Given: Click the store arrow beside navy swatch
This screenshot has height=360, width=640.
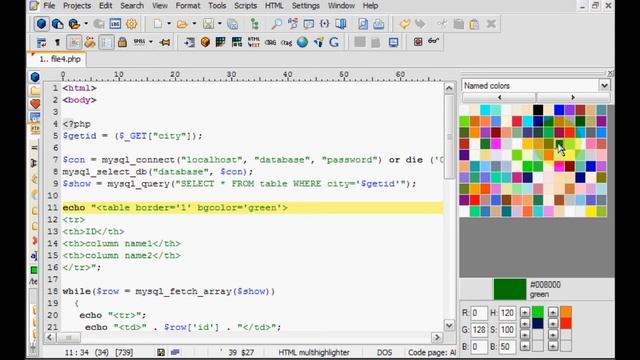Looking at the screenshot, I should click(524, 324).
